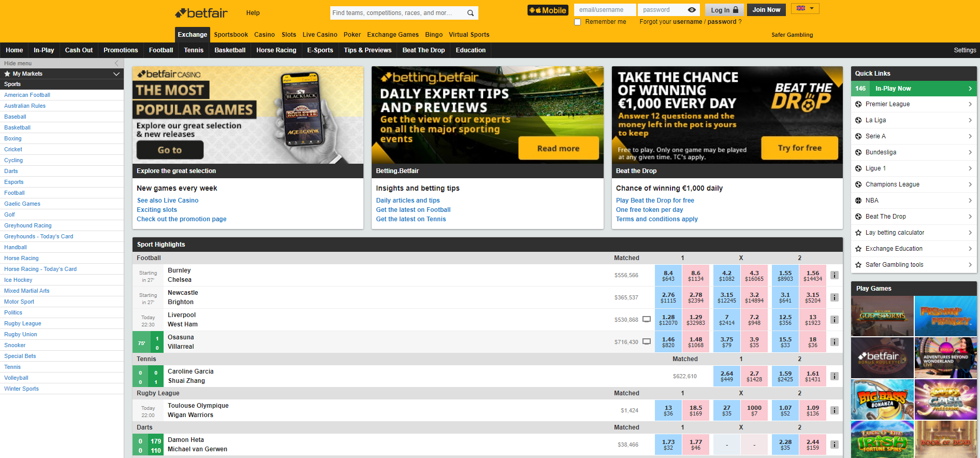The width and height of the screenshot is (980, 458).
Task: Toggle password visibility eye icon
Action: [692, 10]
